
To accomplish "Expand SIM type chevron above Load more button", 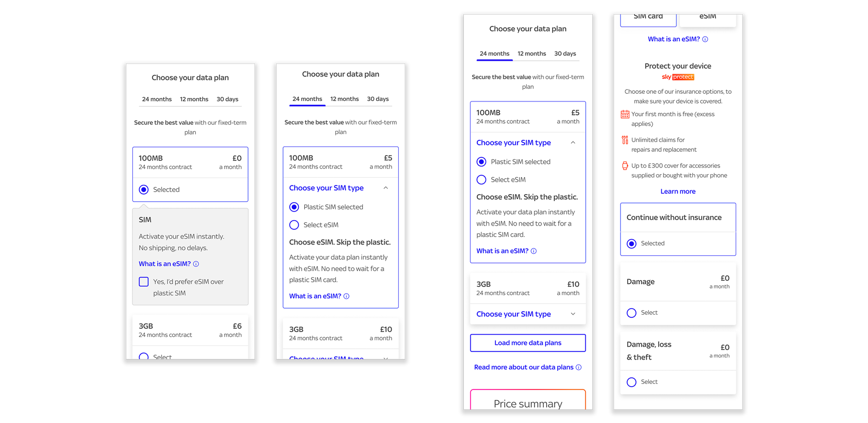I will (x=573, y=314).
